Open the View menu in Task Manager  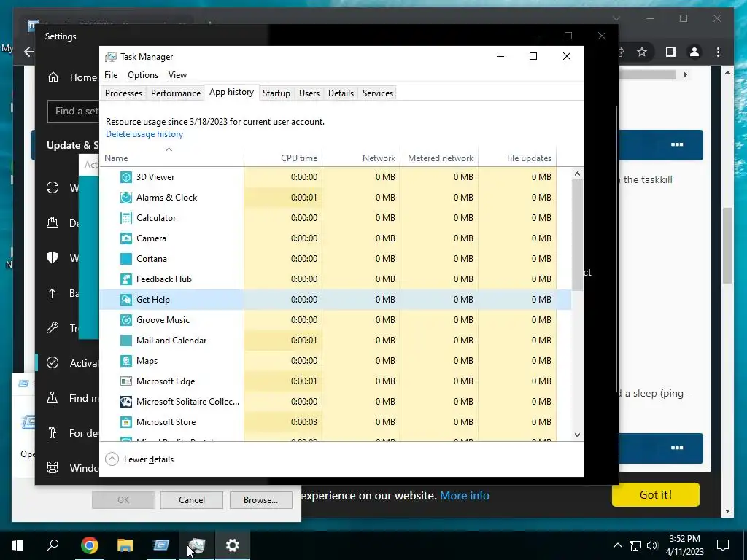[177, 75]
